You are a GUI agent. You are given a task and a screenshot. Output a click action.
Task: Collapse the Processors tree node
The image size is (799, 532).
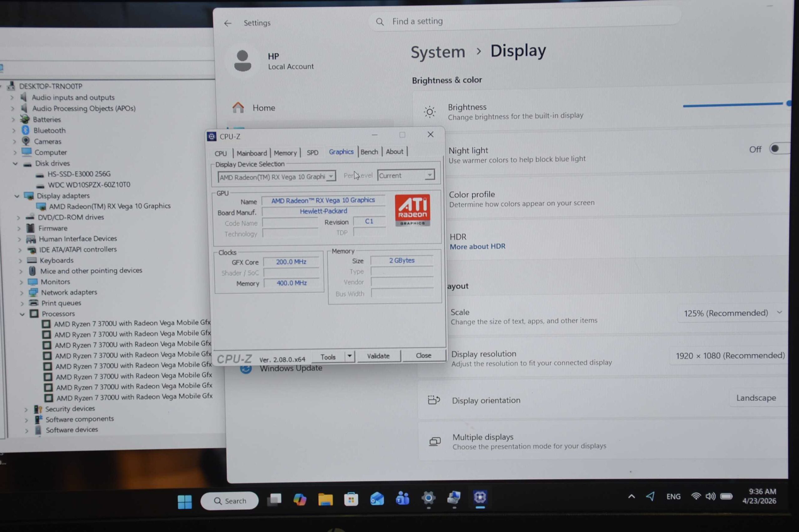22,314
